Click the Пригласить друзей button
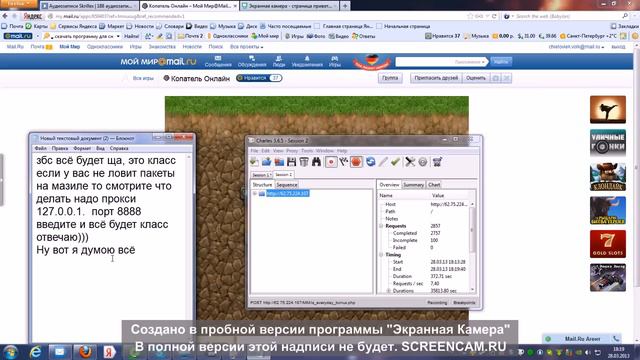640x360 pixels. click(436, 78)
